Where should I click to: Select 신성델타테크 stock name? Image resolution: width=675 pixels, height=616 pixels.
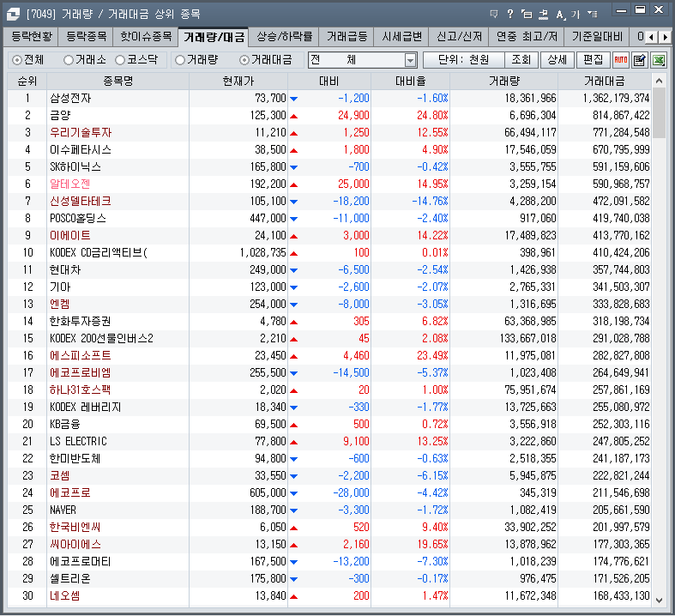(81, 201)
